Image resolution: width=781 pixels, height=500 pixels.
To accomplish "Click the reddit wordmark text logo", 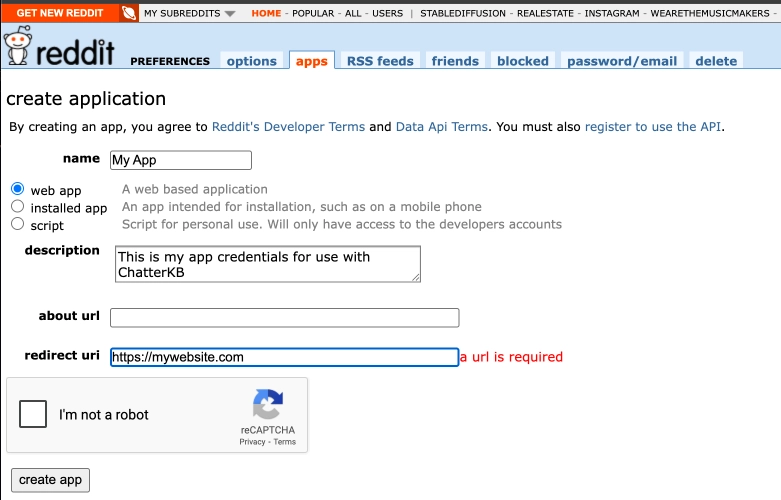I will (x=75, y=51).
